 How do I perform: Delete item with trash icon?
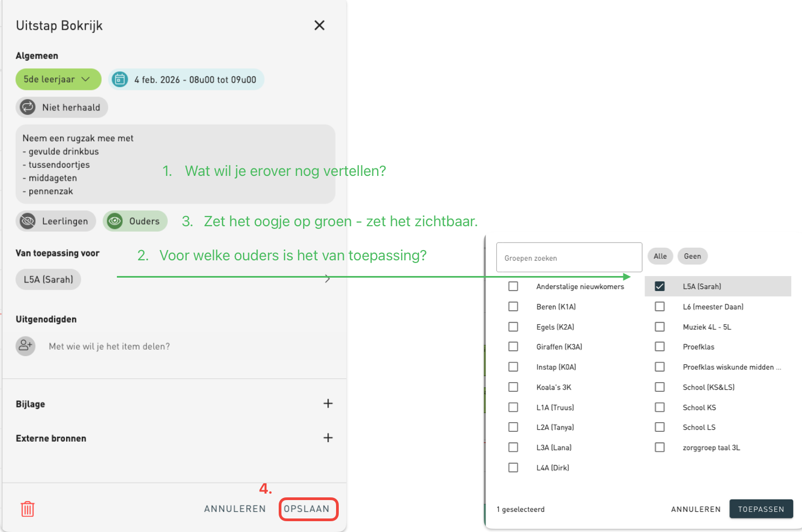pyautogui.click(x=28, y=509)
